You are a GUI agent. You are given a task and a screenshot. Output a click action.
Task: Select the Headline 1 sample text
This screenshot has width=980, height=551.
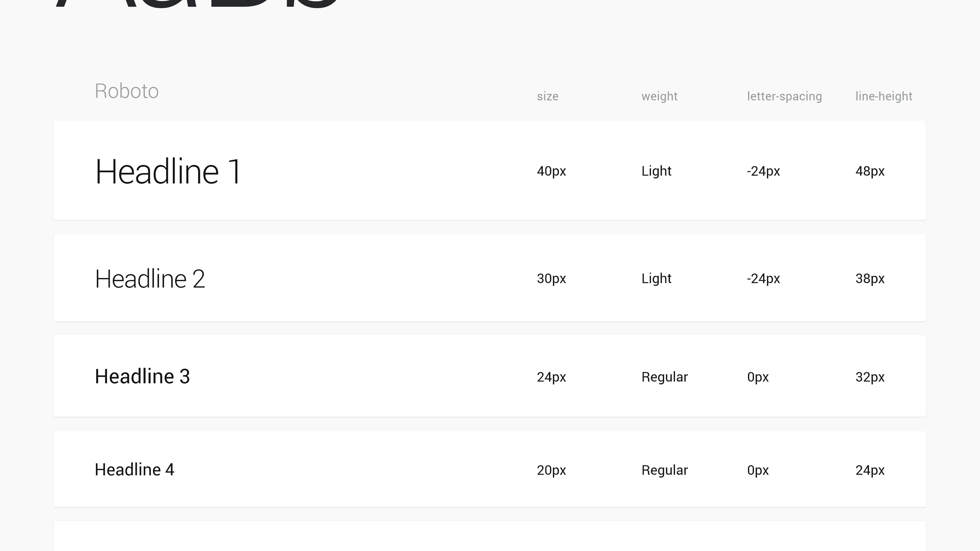click(168, 172)
